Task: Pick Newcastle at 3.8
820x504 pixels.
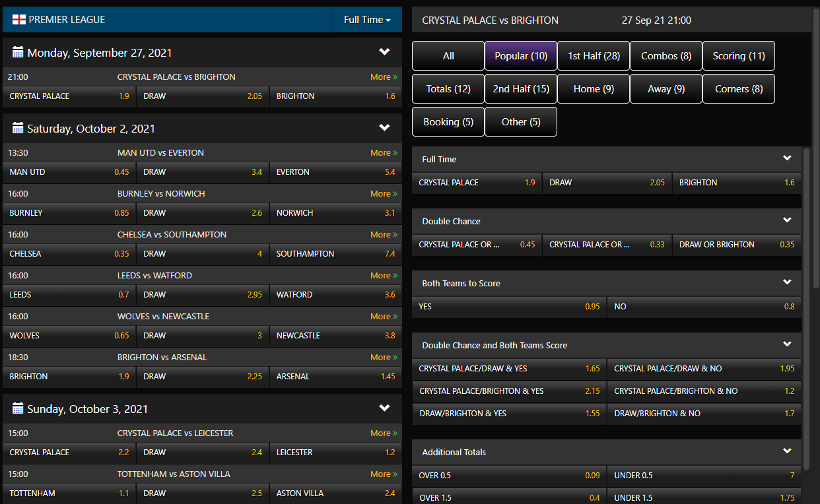Action: point(335,336)
